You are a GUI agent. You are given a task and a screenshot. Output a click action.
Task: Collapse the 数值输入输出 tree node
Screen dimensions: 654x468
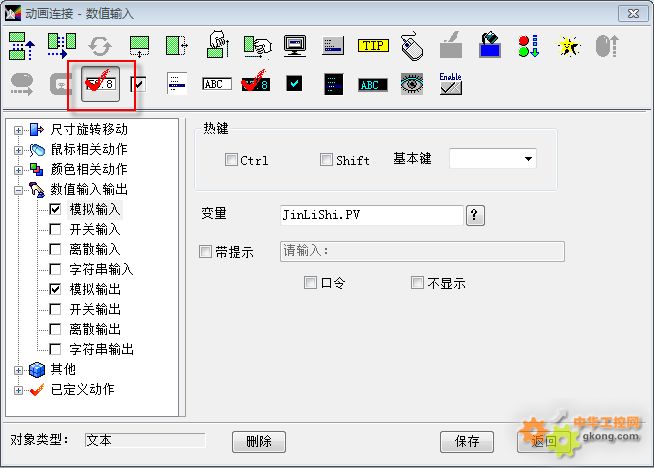[x=18, y=191]
